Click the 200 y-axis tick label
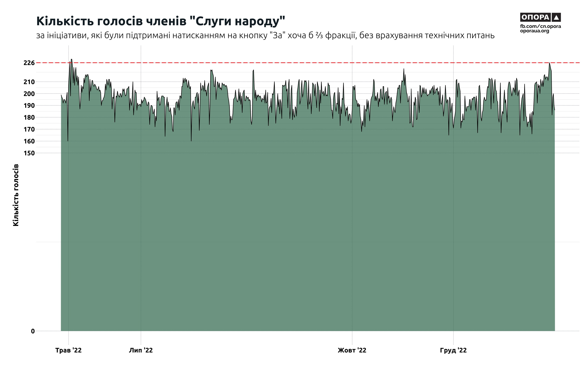Screen dimensions: 588x367 click(29, 94)
